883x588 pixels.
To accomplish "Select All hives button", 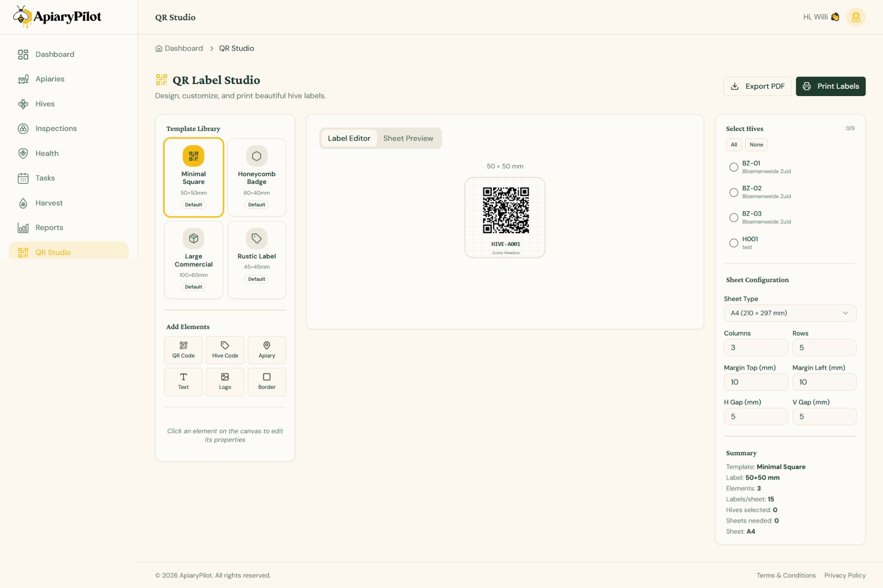I will tap(734, 145).
